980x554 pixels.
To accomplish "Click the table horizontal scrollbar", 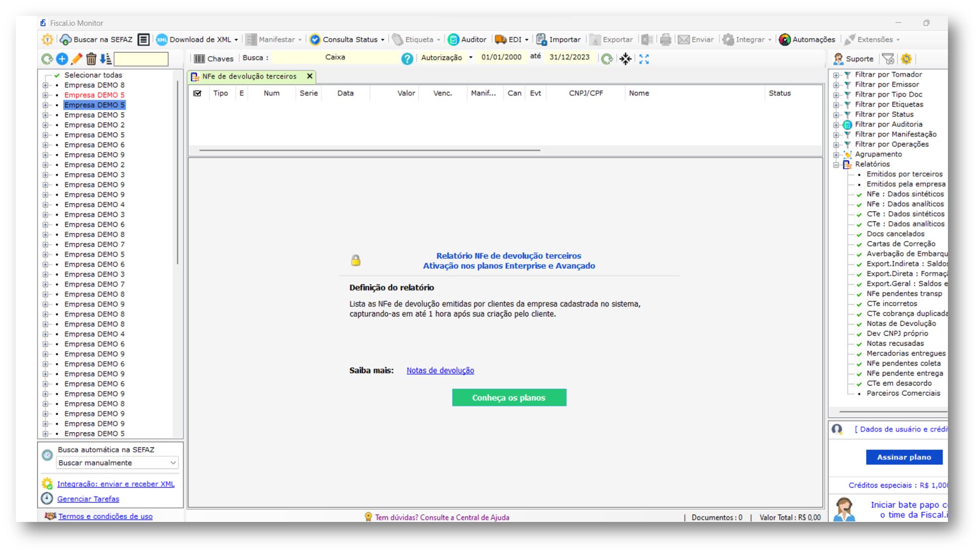I will [370, 150].
